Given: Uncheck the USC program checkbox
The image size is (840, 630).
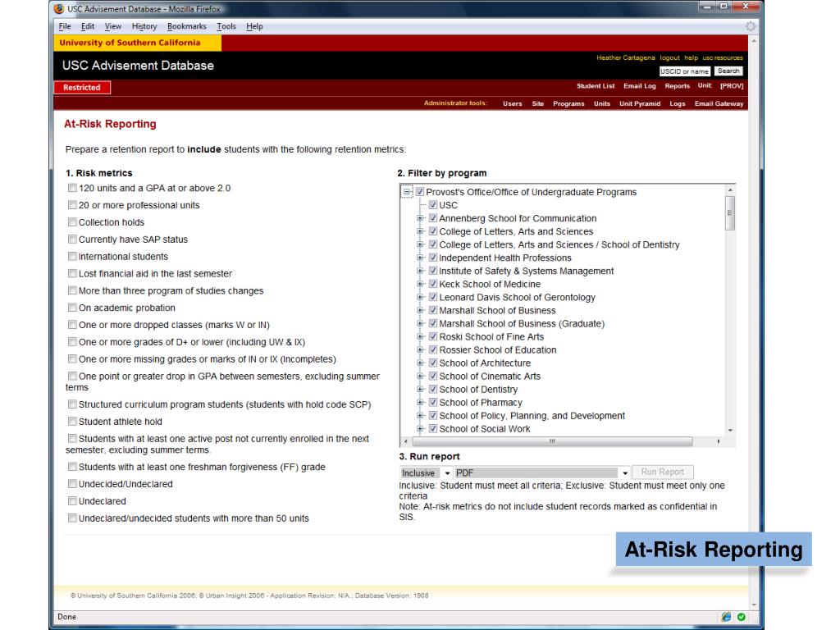Looking at the screenshot, I should 433,204.
